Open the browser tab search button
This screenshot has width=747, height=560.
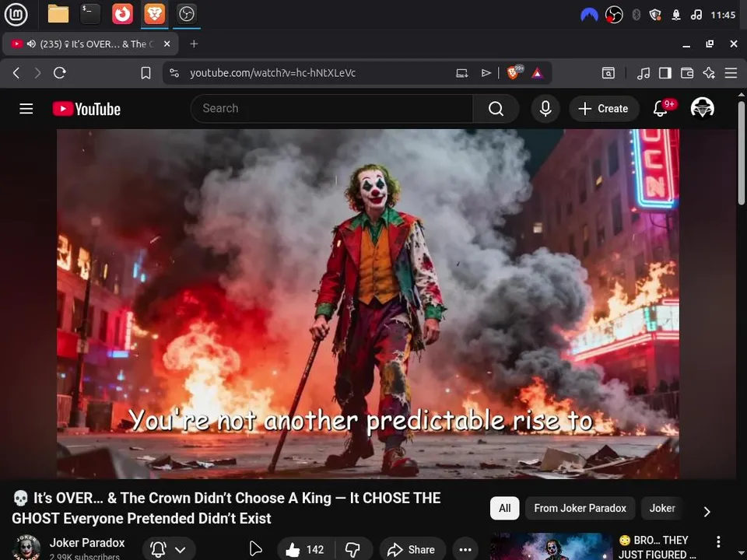[x=608, y=73]
